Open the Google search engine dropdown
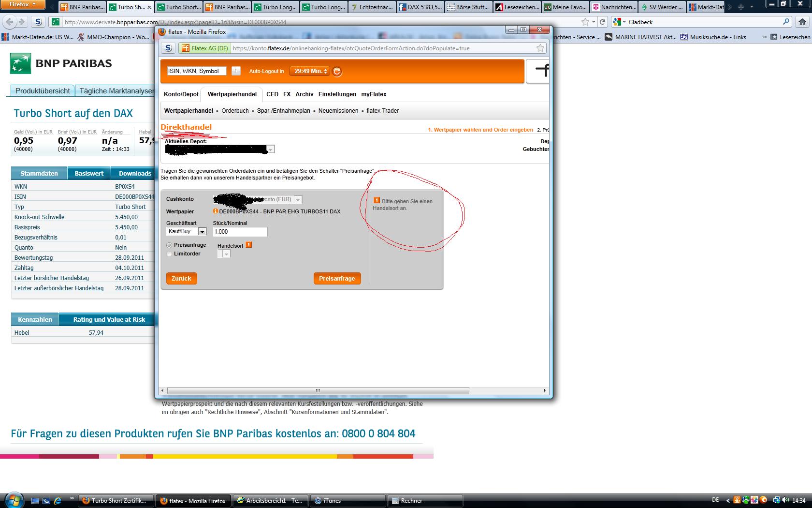 (619, 22)
